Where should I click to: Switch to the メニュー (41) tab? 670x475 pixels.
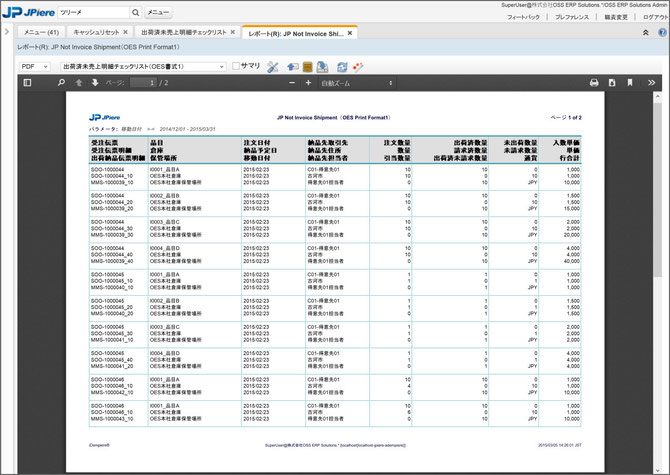click(x=41, y=32)
